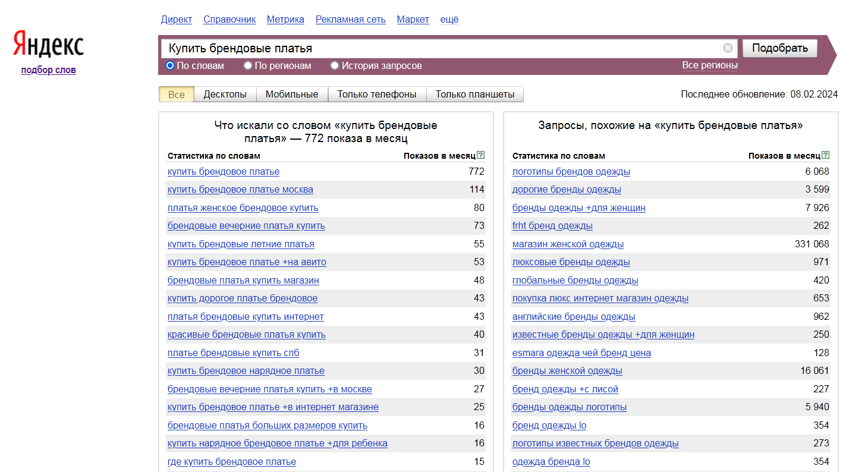Image resolution: width=868 pixels, height=472 pixels.
Task: Open similar query 'дорогие бренды одежды'
Action: tap(567, 190)
